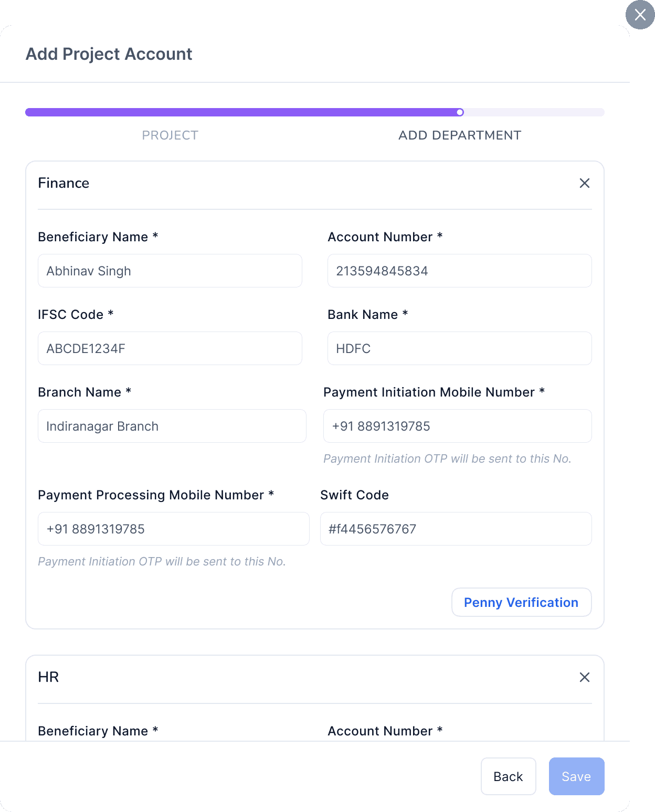655x812 pixels.
Task: Click the Finance section heading
Action: pos(64,183)
